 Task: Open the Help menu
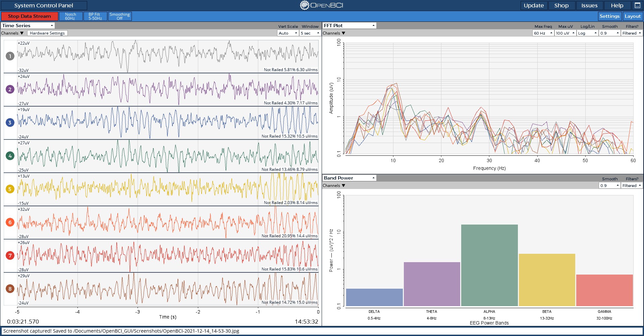616,5
